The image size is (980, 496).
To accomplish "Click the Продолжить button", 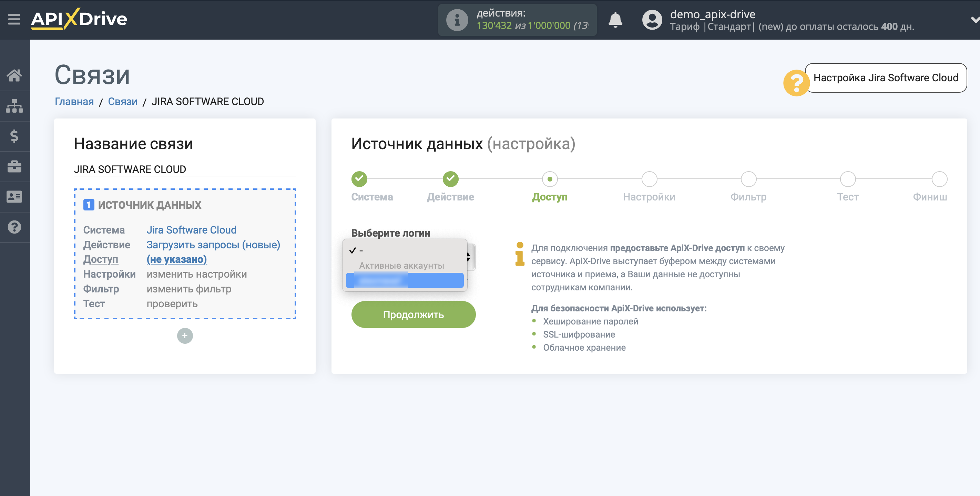I will [413, 314].
